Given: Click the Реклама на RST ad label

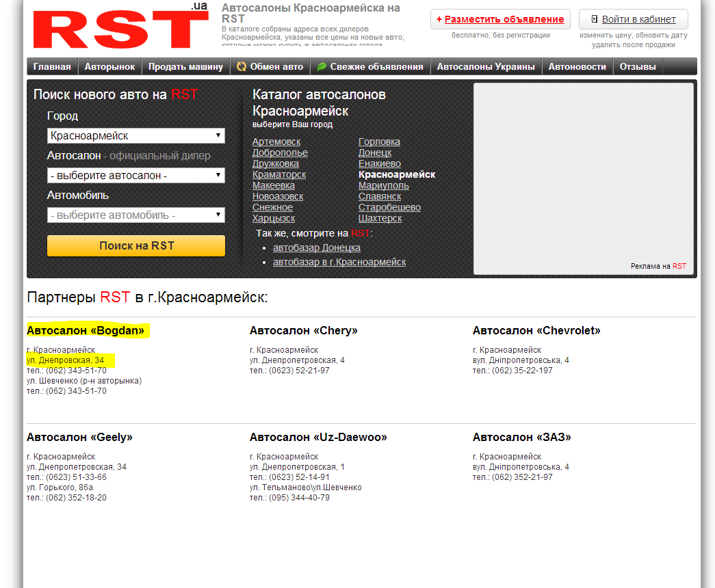Looking at the screenshot, I should pos(658,266).
